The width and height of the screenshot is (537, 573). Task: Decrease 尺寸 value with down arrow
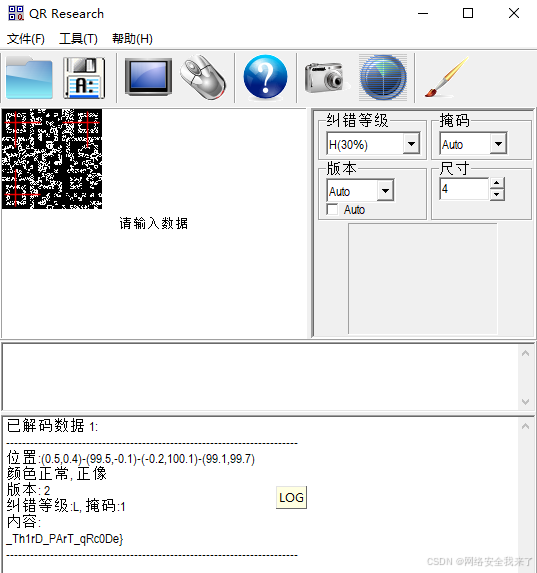coord(496,194)
